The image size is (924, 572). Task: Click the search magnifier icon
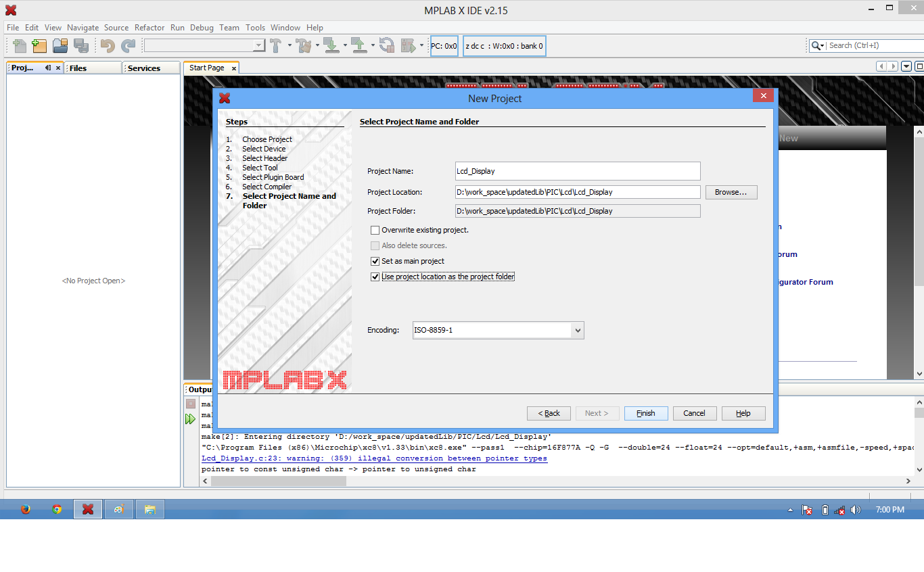point(816,45)
